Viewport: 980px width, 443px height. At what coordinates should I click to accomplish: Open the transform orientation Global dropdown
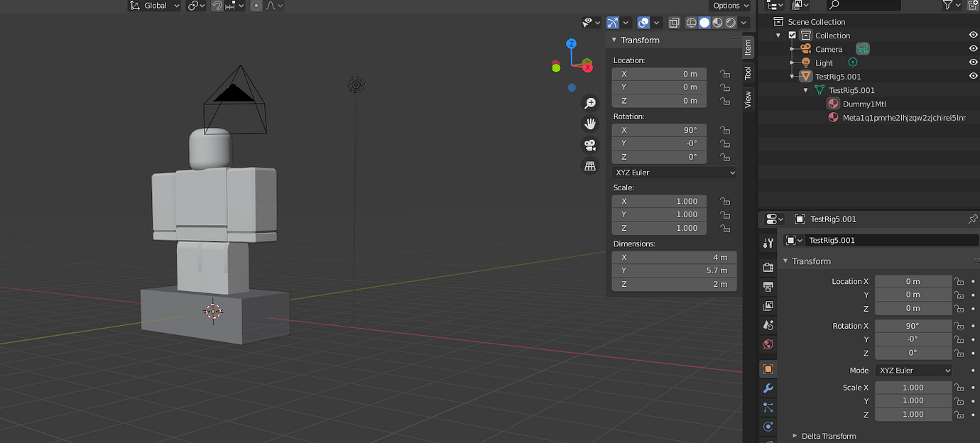(153, 5)
